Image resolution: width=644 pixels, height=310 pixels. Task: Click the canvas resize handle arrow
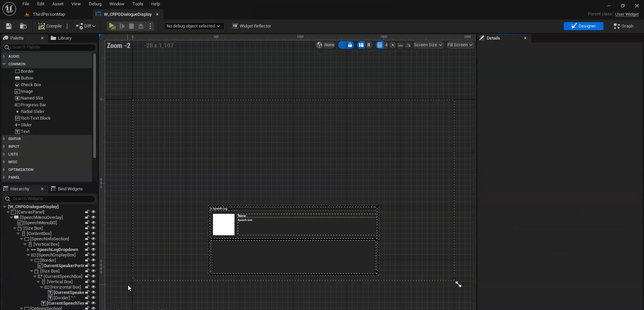point(458,284)
